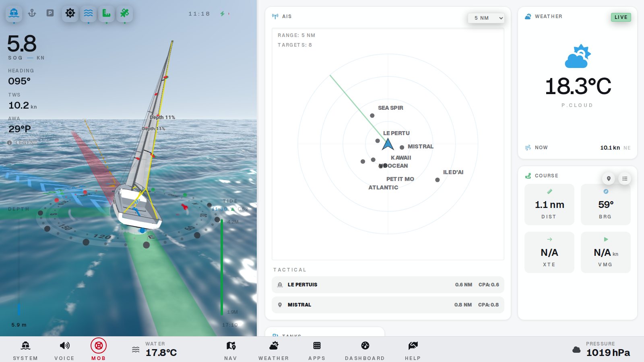Toggle the sun/daylight display setting

point(70,13)
